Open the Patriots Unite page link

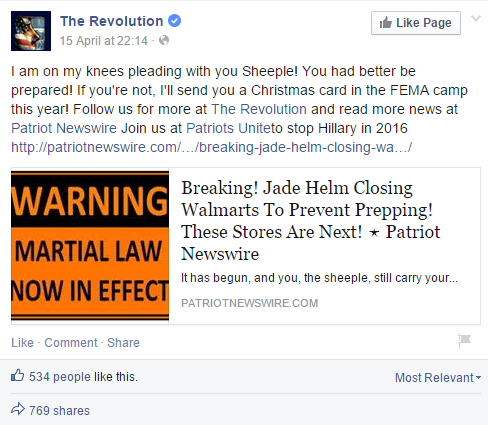[x=228, y=128]
